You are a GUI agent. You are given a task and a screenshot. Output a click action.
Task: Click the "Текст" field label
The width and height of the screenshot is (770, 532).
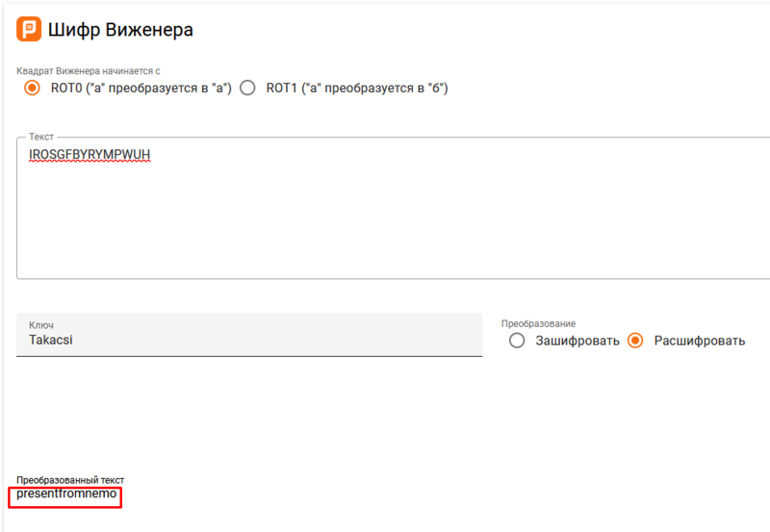click(41, 138)
